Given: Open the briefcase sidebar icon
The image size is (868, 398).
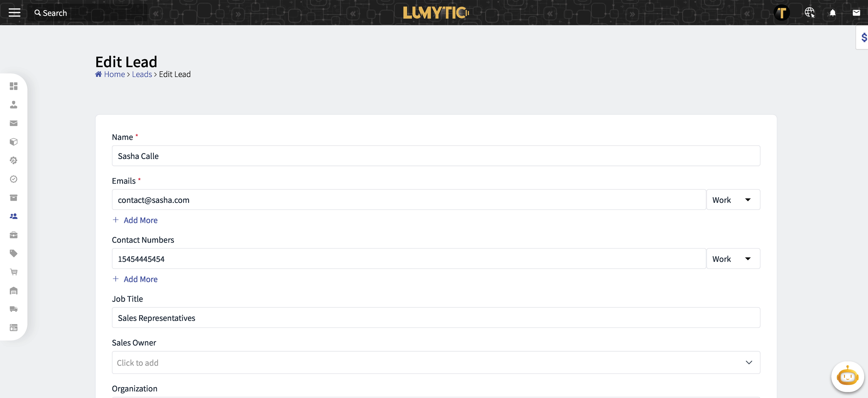Looking at the screenshot, I should 13,235.
